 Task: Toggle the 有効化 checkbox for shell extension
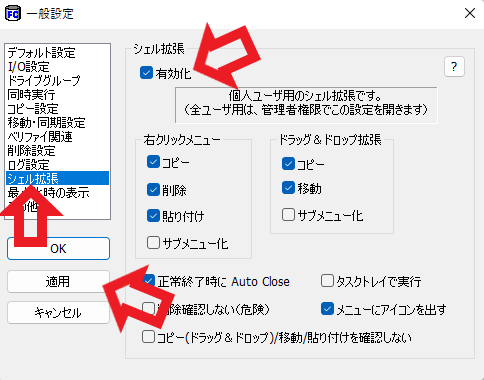146,73
